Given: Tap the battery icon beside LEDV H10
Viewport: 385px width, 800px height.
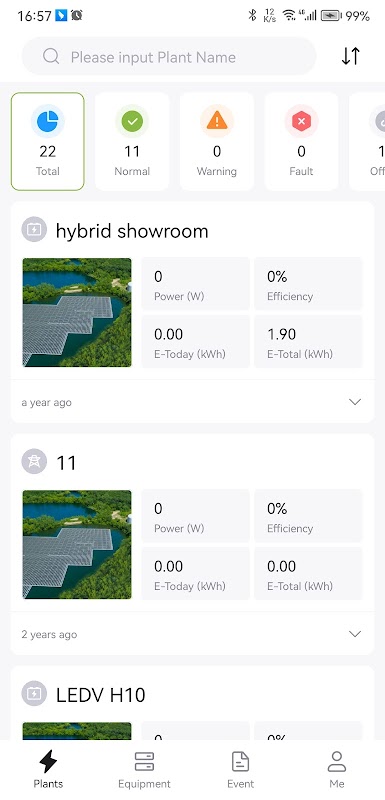Looking at the screenshot, I should pyautogui.click(x=34, y=693).
